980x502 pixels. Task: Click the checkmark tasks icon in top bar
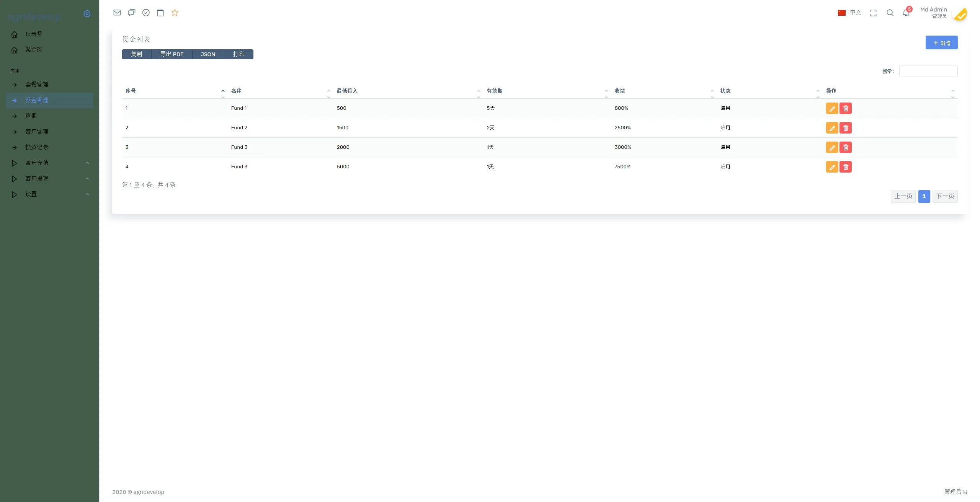pos(146,13)
